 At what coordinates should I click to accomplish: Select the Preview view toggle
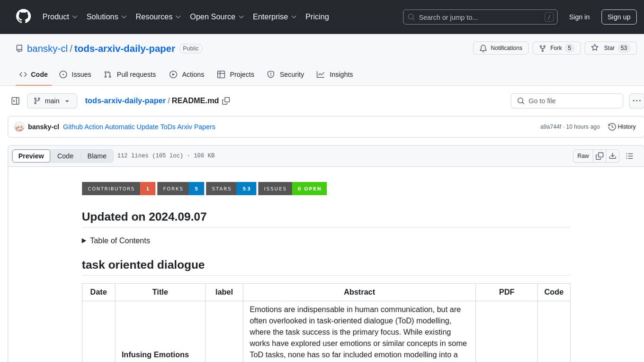(31, 156)
